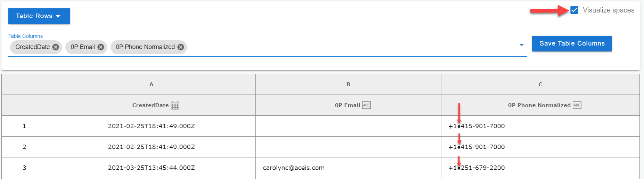Remove the 0P Phone Normalized chip
644x179 pixels.
pyautogui.click(x=181, y=47)
